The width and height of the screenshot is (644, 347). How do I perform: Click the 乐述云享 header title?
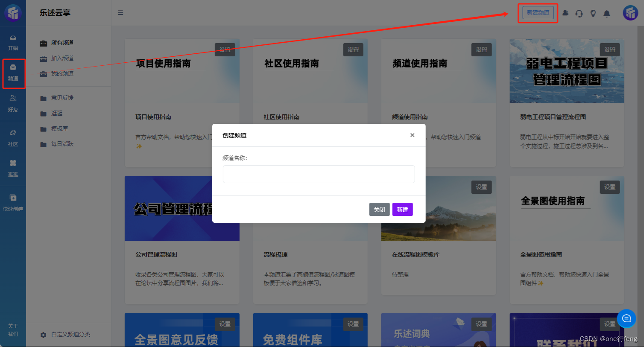coord(55,13)
